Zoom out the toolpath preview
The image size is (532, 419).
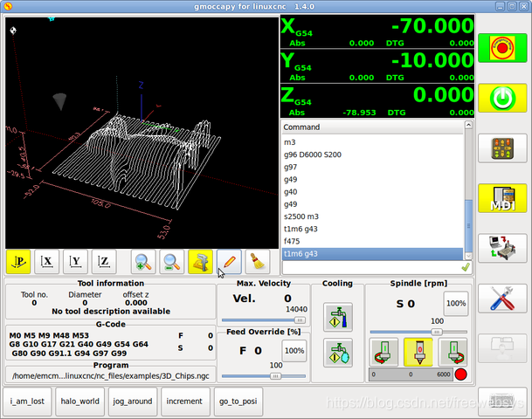[x=172, y=262]
